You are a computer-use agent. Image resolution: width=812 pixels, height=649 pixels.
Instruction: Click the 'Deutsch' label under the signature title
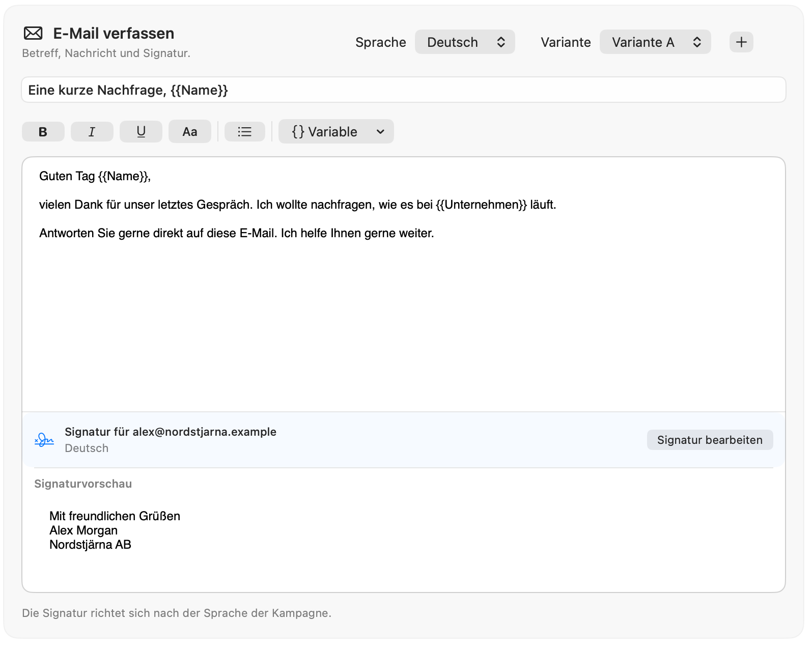click(x=87, y=448)
